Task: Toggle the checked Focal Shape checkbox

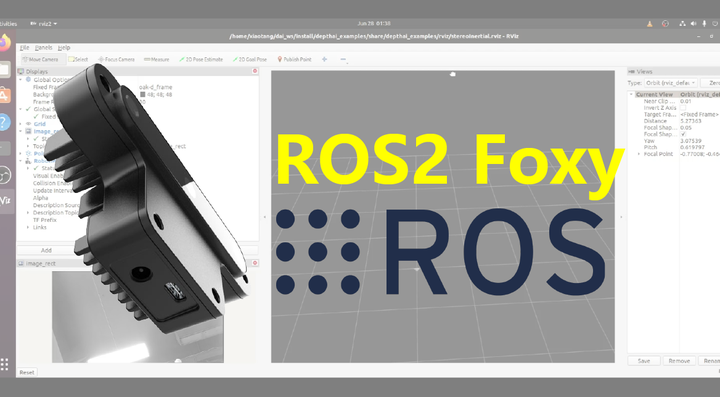Action: coord(683,134)
